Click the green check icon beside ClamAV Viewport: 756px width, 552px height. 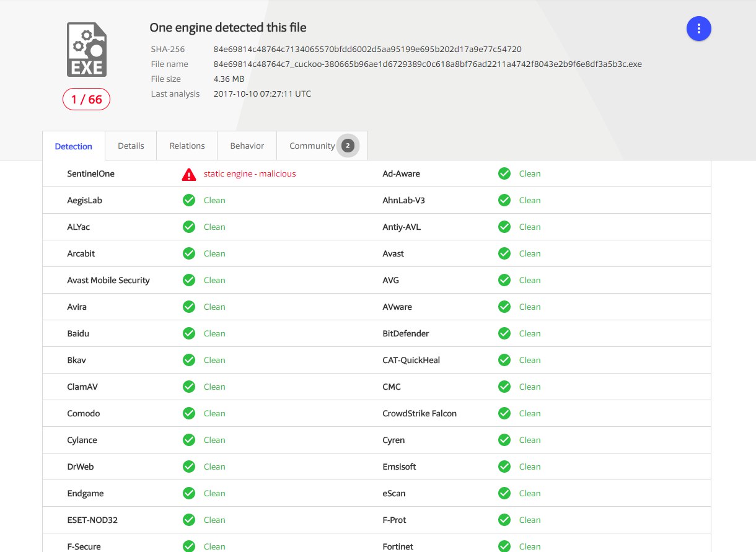(189, 387)
